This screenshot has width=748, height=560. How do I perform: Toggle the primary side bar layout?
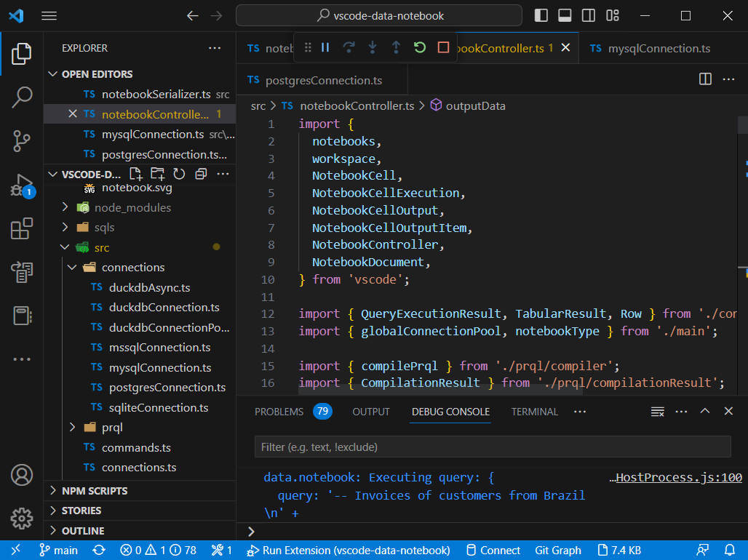click(541, 15)
